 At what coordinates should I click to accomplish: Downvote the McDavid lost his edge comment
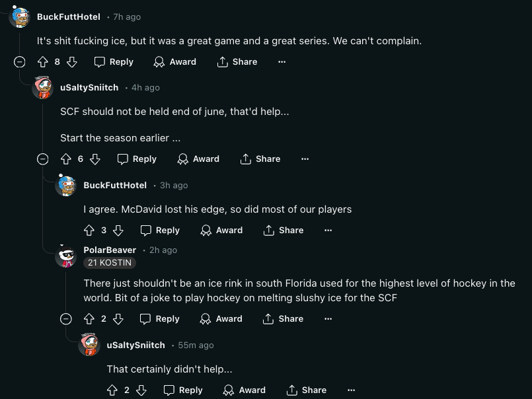pyautogui.click(x=118, y=230)
